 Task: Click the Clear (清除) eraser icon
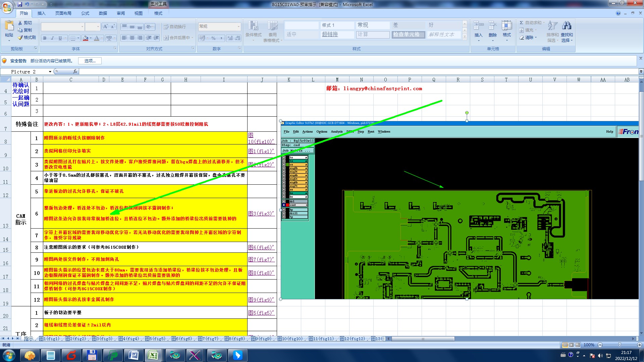[x=522, y=38]
